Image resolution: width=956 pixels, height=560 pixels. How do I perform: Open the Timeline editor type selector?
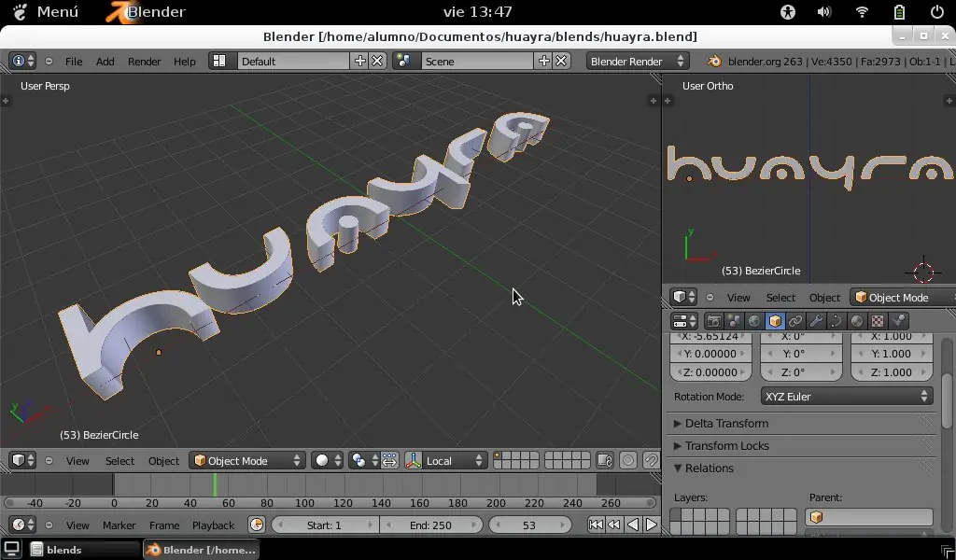point(22,525)
